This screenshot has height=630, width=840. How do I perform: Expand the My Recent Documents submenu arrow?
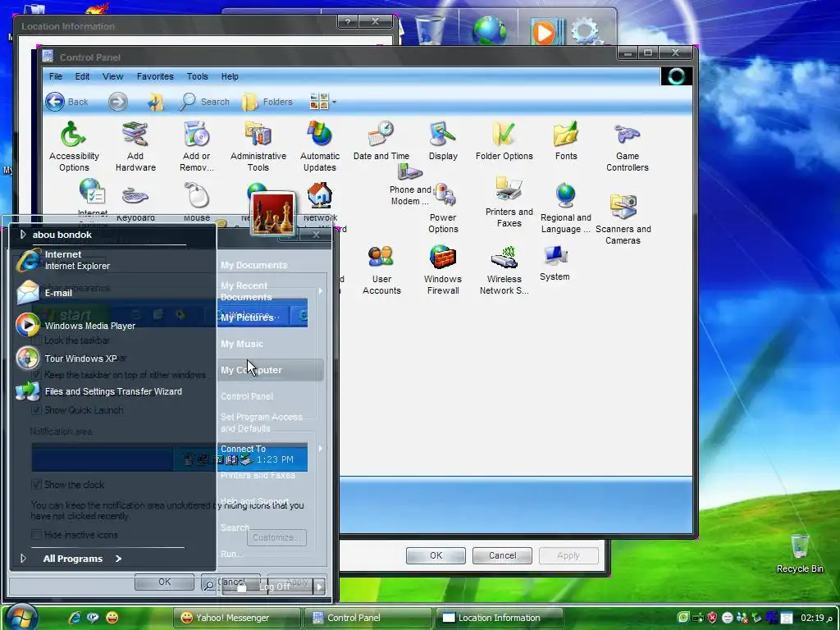click(321, 291)
